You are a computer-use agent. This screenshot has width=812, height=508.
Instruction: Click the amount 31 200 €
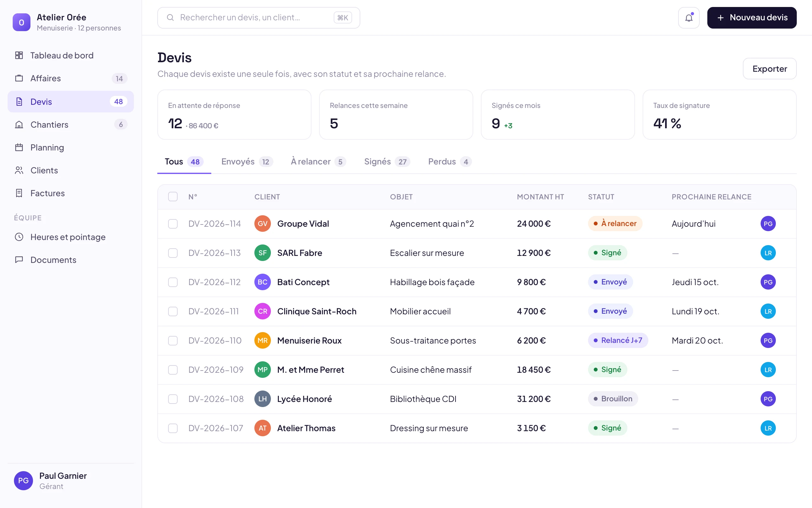534,399
